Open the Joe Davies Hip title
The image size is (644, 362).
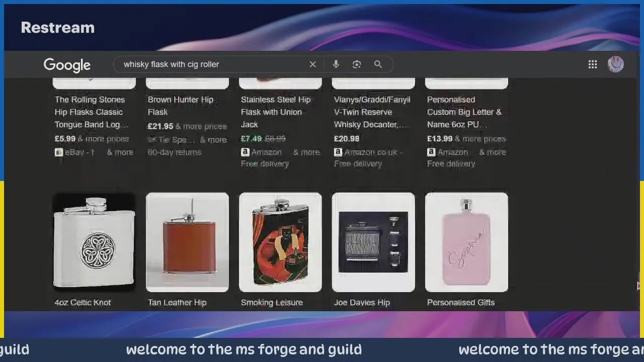point(362,302)
